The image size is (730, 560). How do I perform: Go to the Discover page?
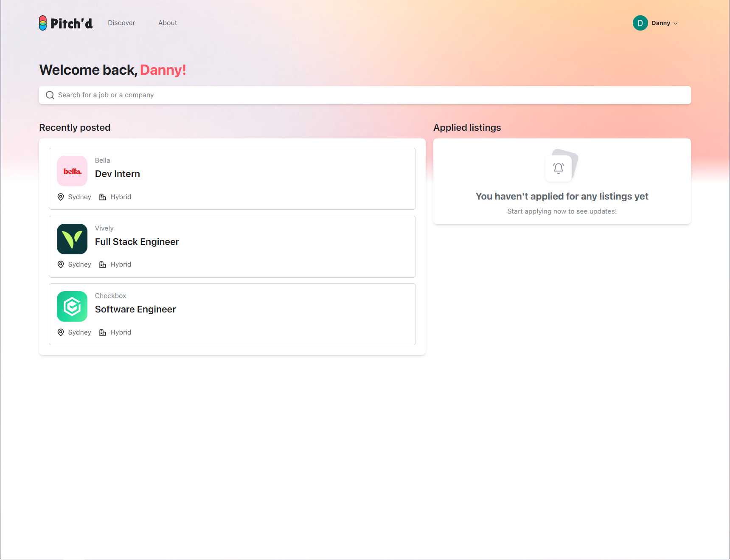tap(121, 23)
